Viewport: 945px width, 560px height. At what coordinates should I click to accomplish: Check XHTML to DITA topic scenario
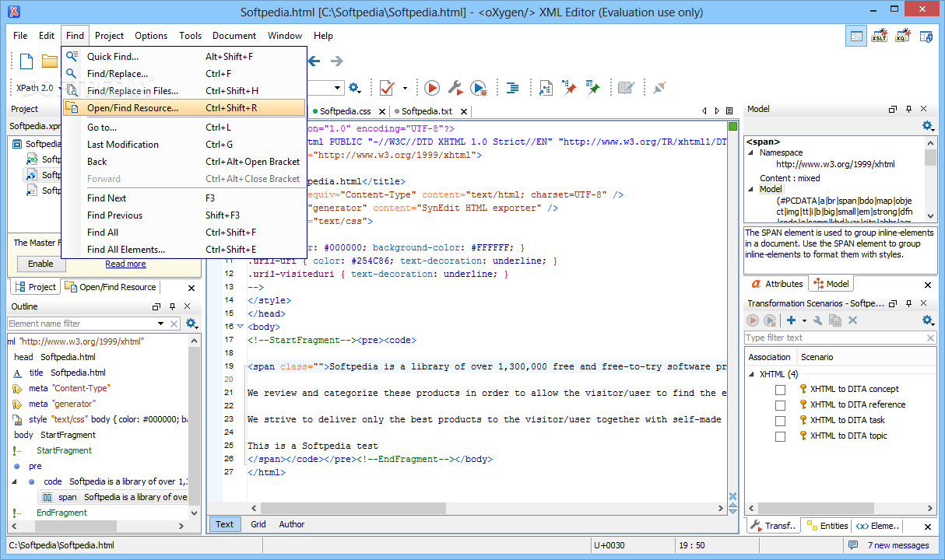780,436
